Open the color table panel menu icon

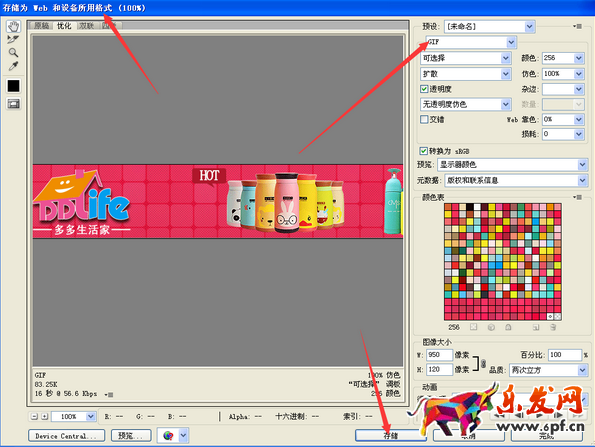point(578,197)
